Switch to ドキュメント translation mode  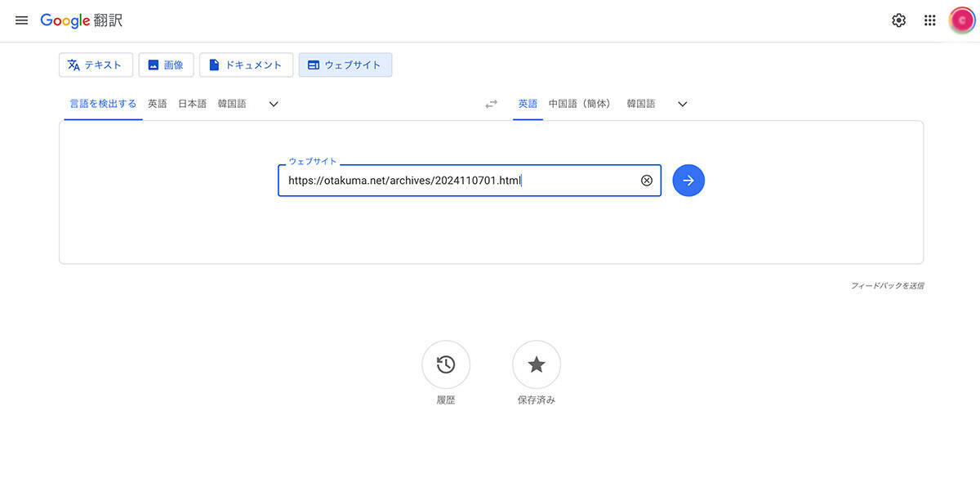tap(246, 65)
